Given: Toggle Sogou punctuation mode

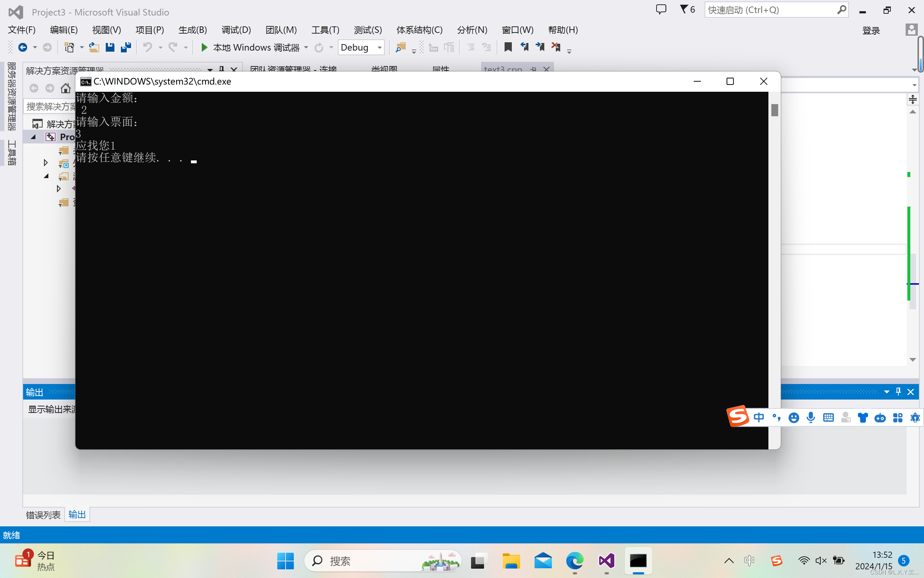Looking at the screenshot, I should [776, 418].
